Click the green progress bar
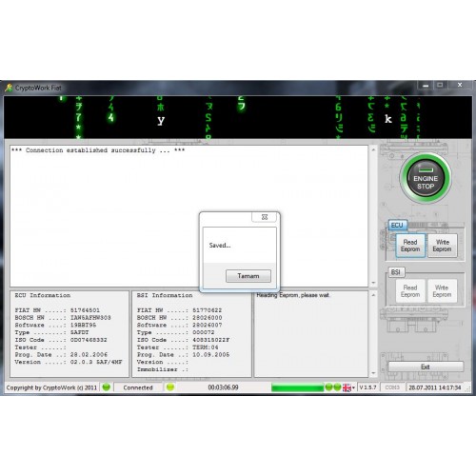The image size is (476, 476). coord(297,387)
